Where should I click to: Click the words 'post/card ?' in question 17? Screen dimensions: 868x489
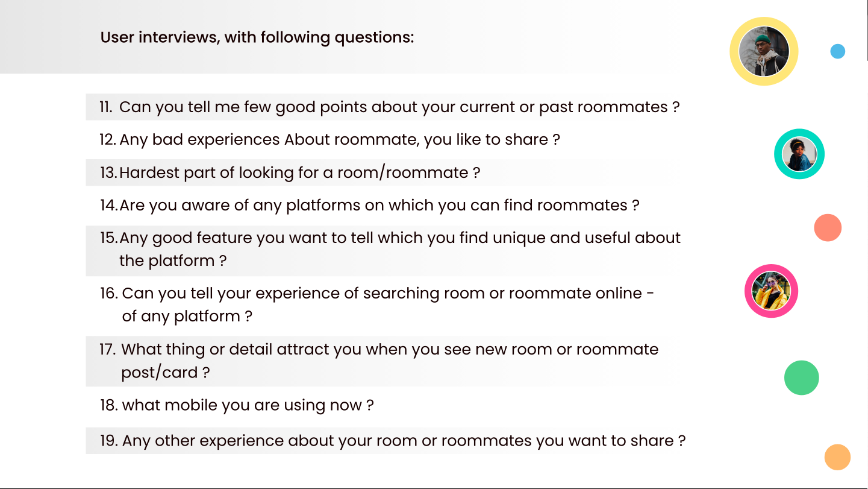click(166, 373)
